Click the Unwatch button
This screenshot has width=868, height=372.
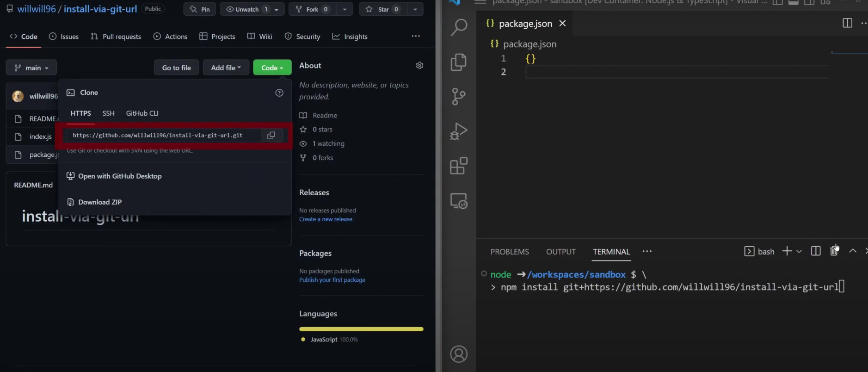[246, 9]
